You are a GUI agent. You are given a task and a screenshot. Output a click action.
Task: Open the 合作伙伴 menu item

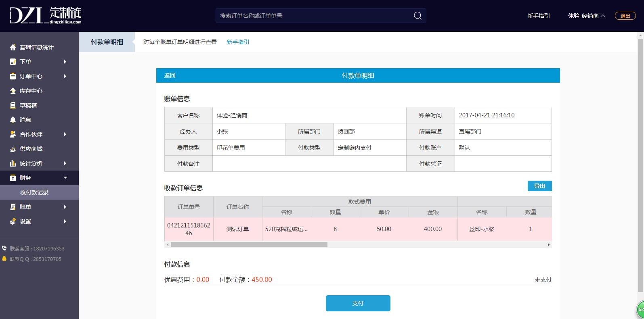click(31, 134)
